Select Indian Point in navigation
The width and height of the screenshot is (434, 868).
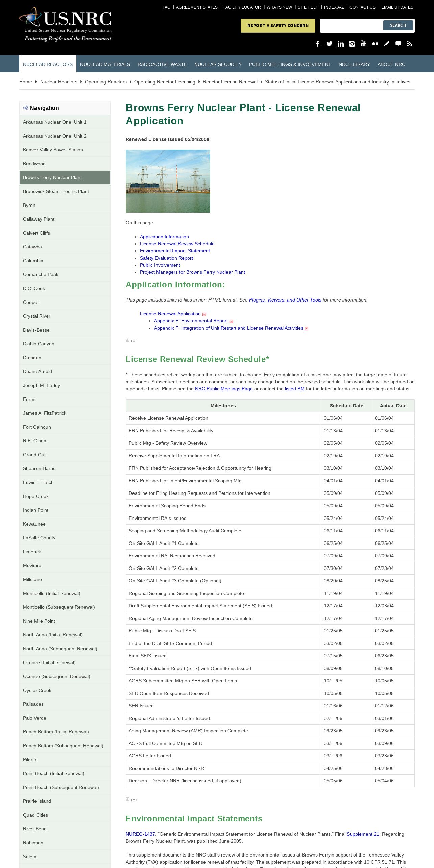coord(65,510)
